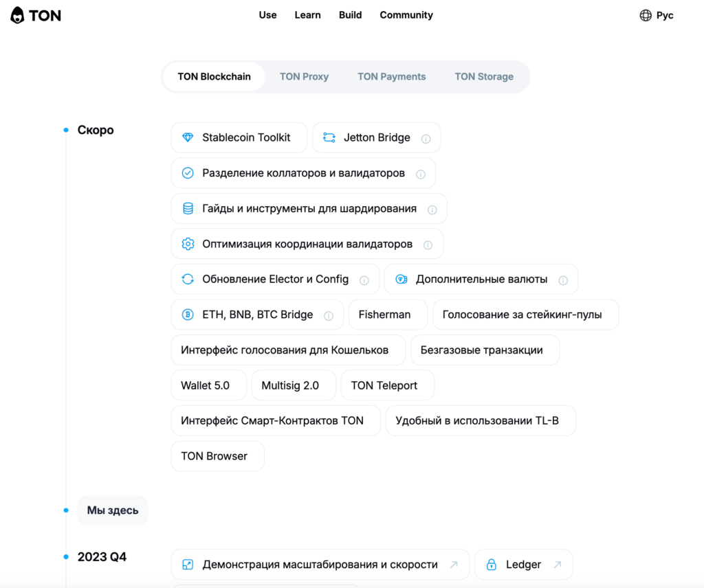Open the info tooltip on Jetton Bridge
Viewport: 704px width, 588px height.
pyautogui.click(x=426, y=137)
